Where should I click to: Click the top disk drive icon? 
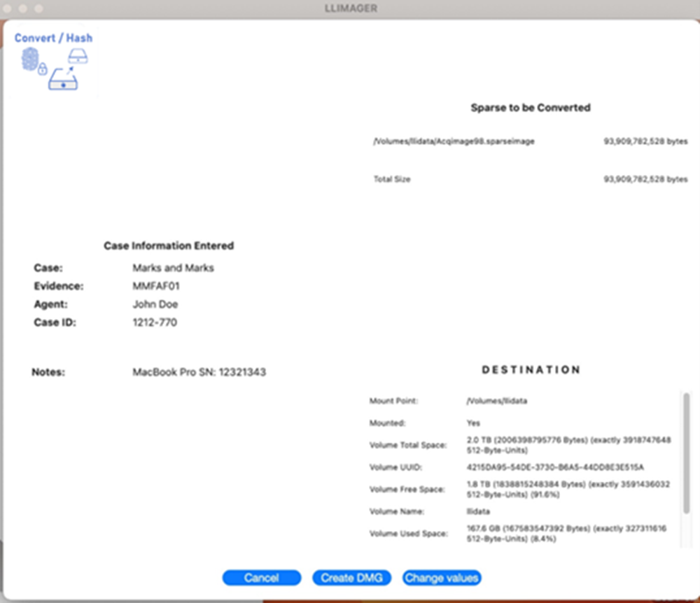coord(77,55)
